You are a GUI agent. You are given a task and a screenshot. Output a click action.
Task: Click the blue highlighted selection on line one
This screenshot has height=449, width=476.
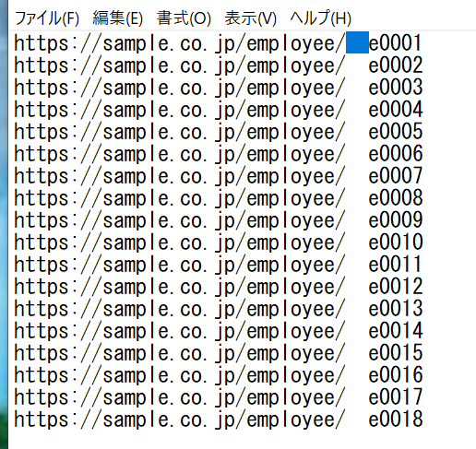click(x=357, y=42)
